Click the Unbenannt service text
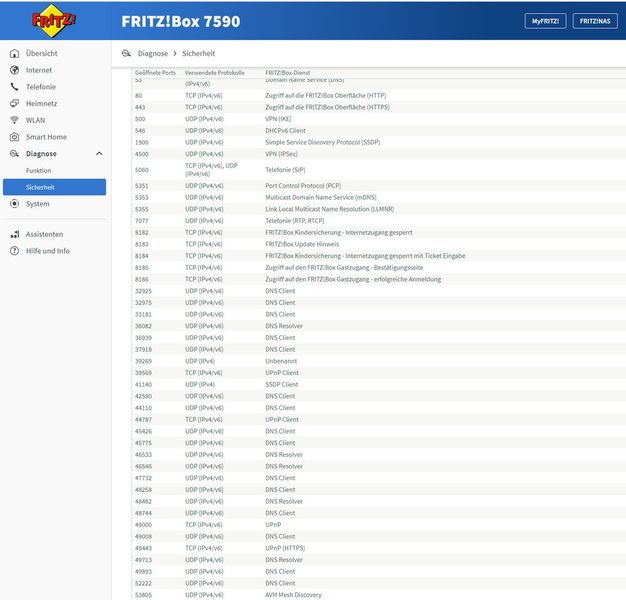This screenshot has height=600, width=626. click(x=281, y=361)
